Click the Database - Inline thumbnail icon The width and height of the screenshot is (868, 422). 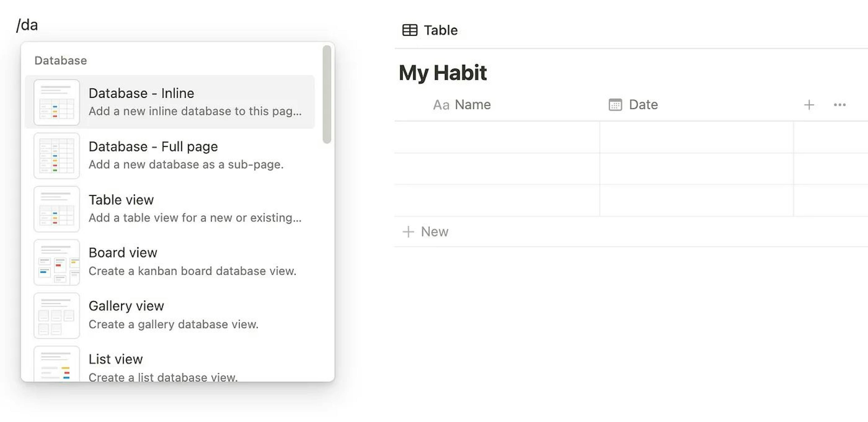[57, 103]
